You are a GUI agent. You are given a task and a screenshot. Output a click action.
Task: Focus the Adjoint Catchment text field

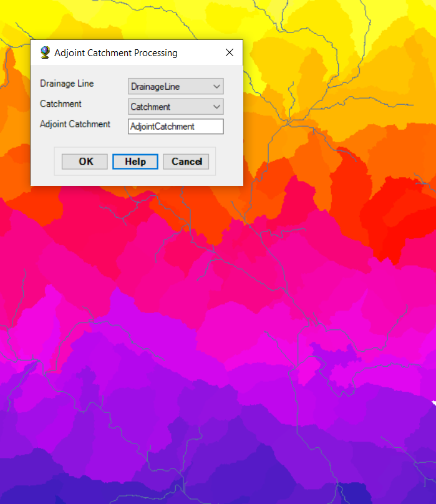[175, 127]
